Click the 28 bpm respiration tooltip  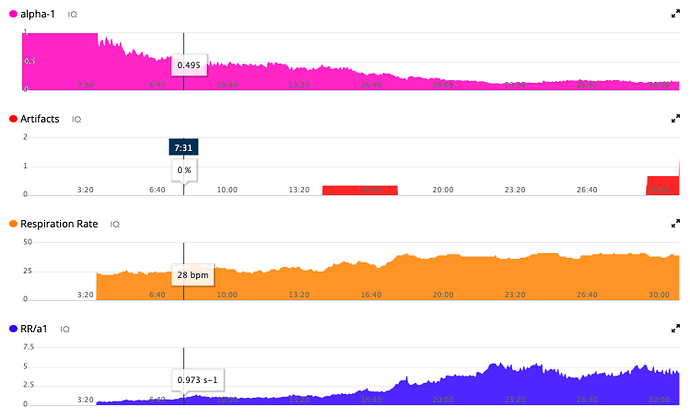pyautogui.click(x=193, y=275)
